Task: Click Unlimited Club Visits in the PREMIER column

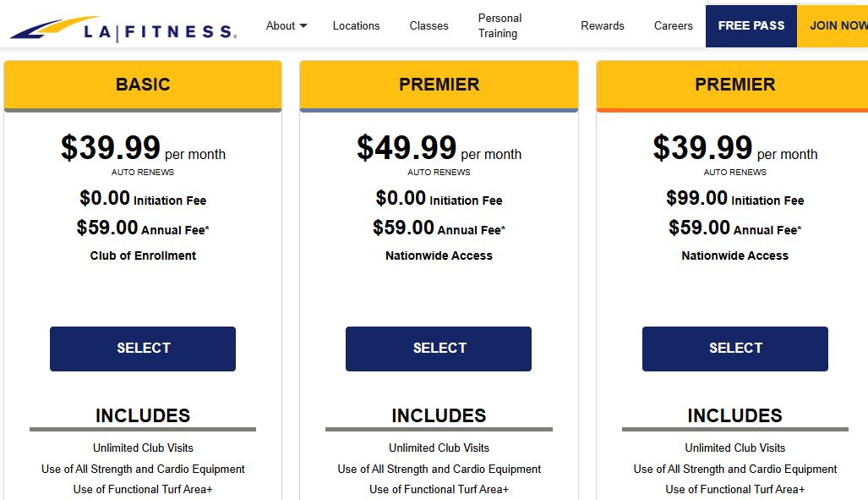Action: tap(439, 448)
